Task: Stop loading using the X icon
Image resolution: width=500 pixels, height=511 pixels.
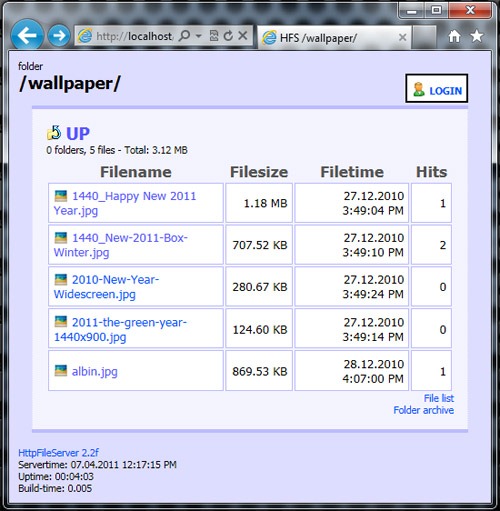Action: tap(243, 35)
